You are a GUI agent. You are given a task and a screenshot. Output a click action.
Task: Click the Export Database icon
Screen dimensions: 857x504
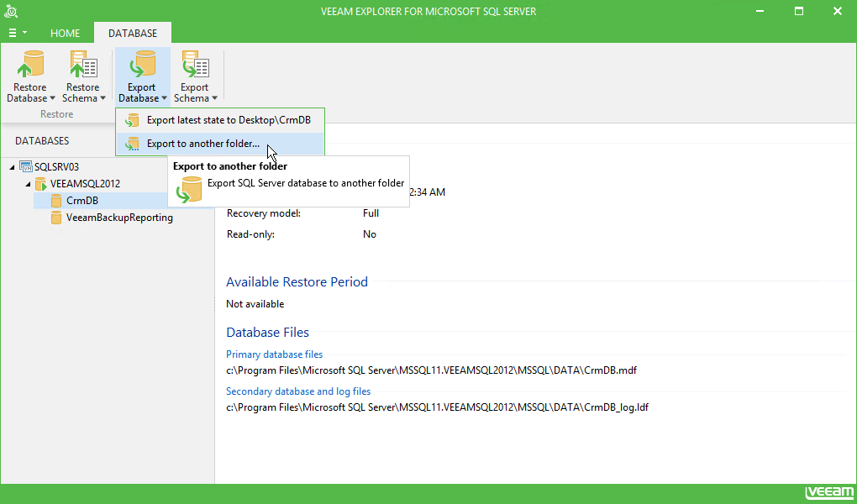(141, 65)
